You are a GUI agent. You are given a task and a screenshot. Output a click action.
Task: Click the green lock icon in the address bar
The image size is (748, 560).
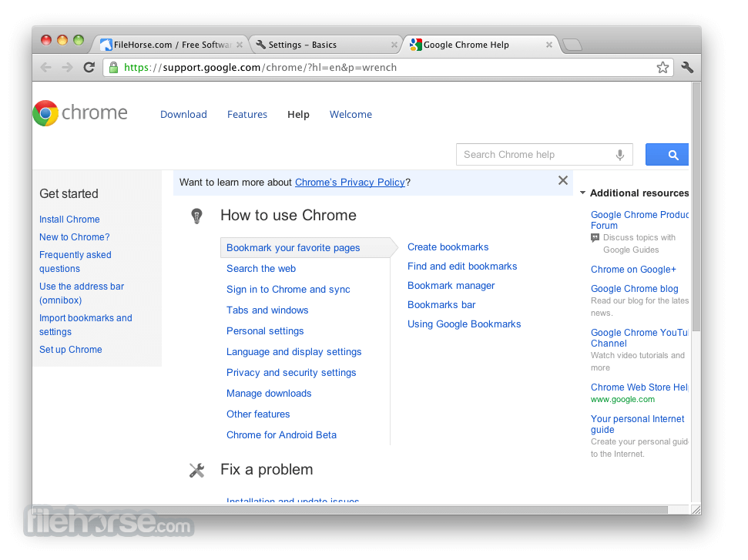(113, 68)
